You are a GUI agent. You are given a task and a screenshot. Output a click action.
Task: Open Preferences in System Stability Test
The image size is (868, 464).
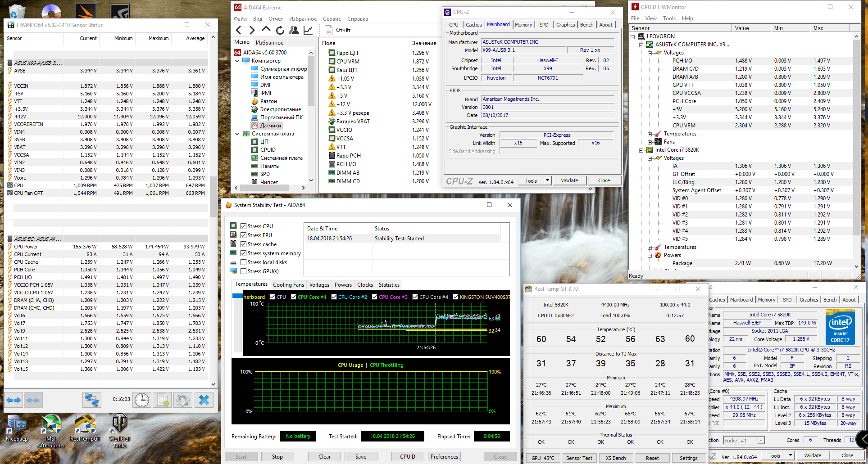tap(444, 456)
